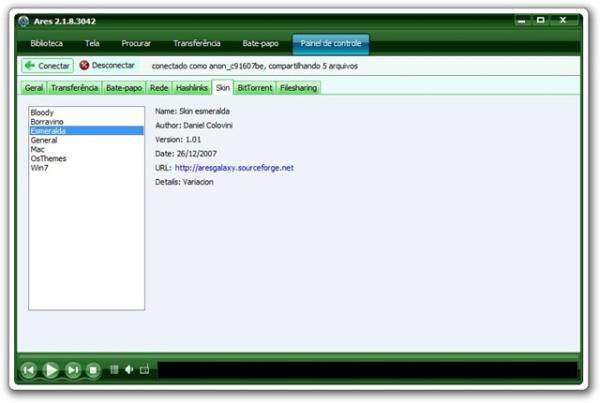Select the Mac skin
Image resolution: width=600 pixels, height=403 pixels.
click(x=86, y=149)
